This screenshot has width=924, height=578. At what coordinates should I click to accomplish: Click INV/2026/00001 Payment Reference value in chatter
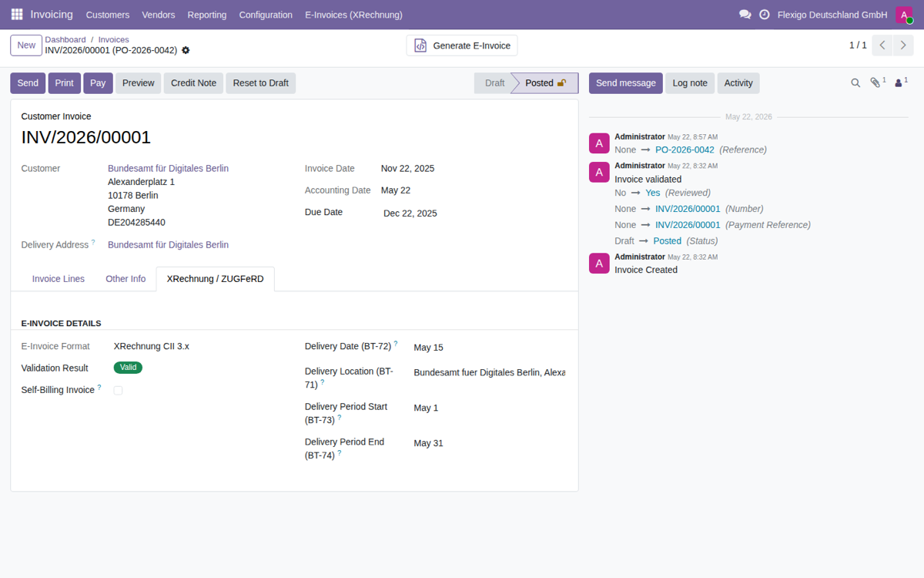[688, 225]
